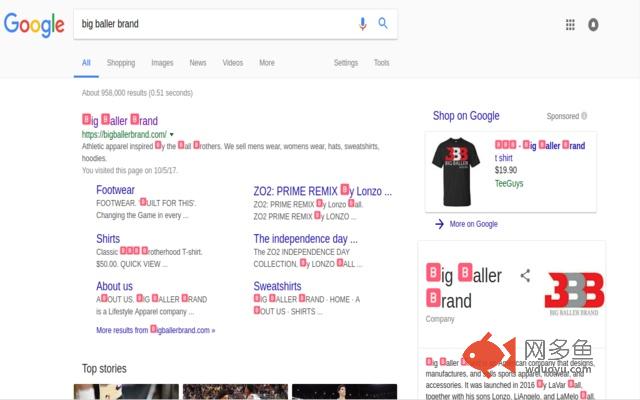Open the Google apps grid
Viewport: 640px width, 400px height.
point(570,25)
